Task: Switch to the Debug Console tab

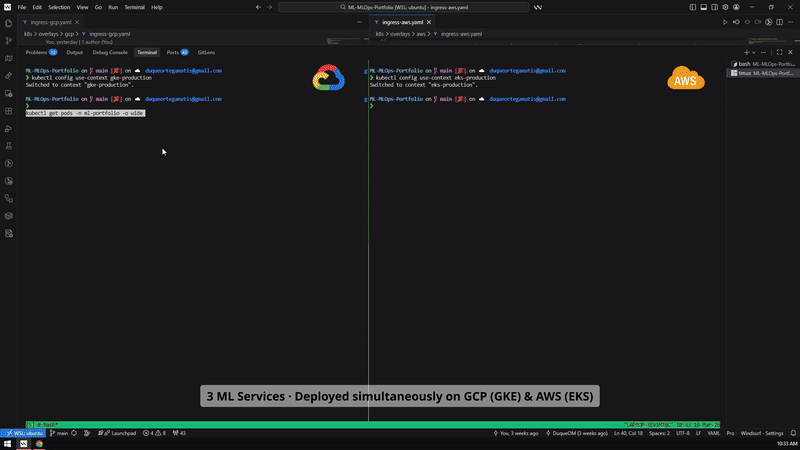Action: 110,53
